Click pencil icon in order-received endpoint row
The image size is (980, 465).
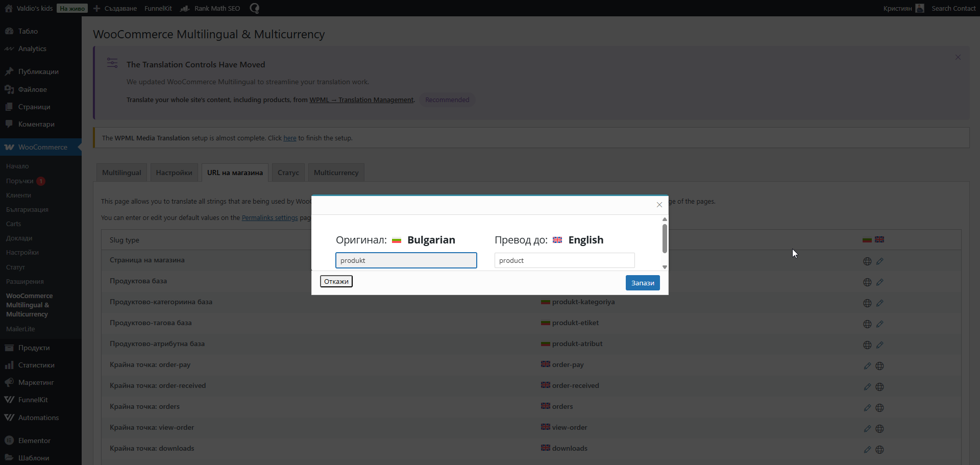[x=867, y=387]
